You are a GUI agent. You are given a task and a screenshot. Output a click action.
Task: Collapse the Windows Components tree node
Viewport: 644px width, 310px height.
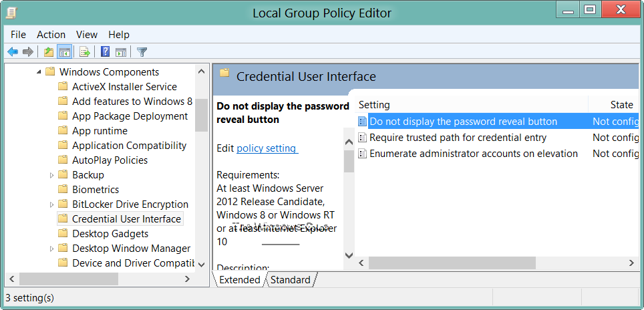point(39,72)
